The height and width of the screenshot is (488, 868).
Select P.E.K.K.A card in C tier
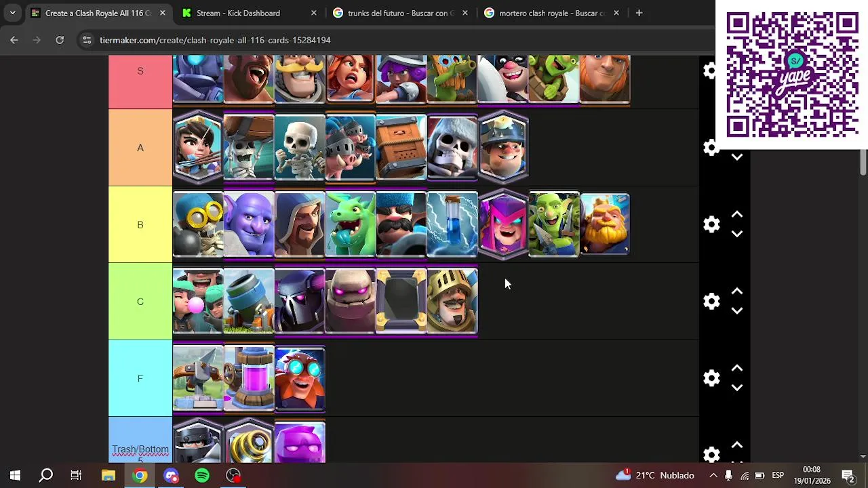coord(300,302)
